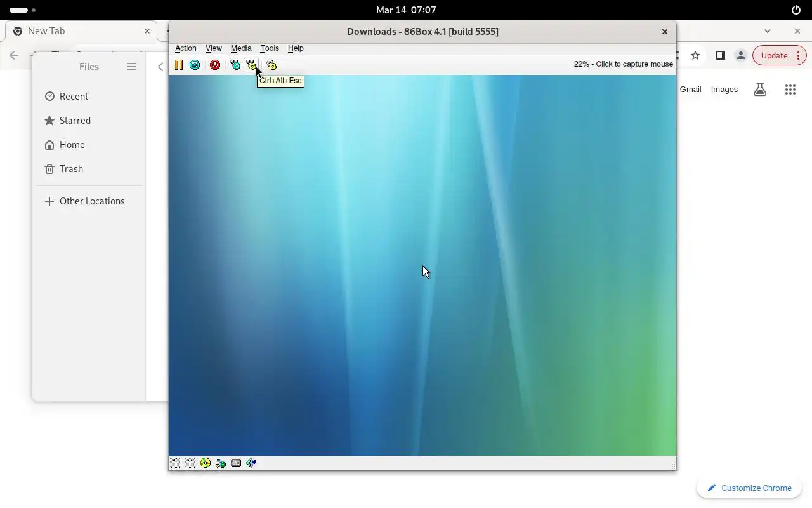
Task: Open Chrome's three-dot menu
Action: point(798,55)
